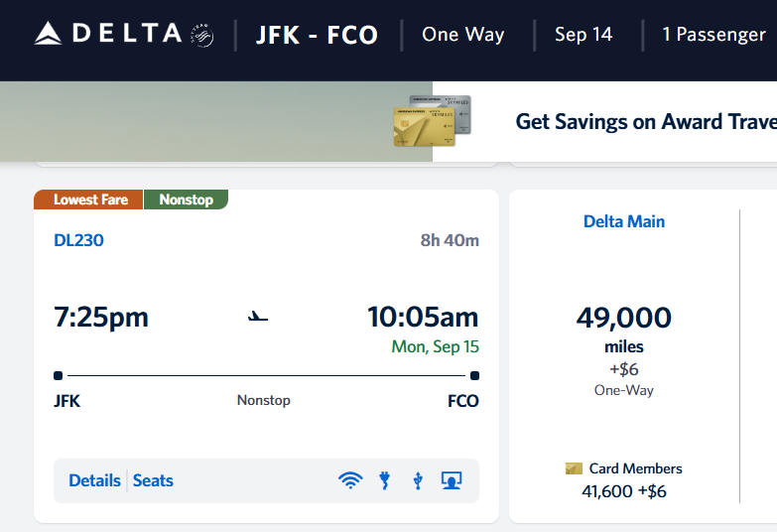Screen dimensions: 777x532
Task: Change the One Way trip type
Action: pos(462,34)
